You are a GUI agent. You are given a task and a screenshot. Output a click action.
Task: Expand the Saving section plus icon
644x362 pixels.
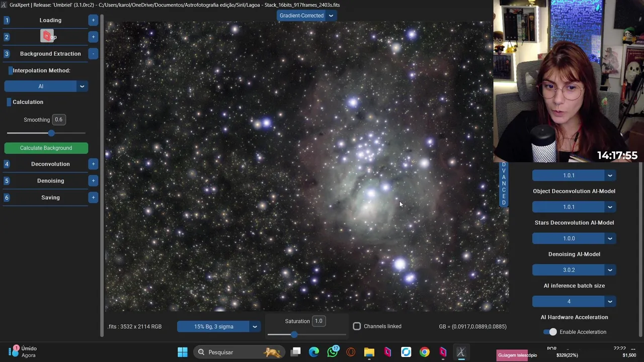[93, 198]
